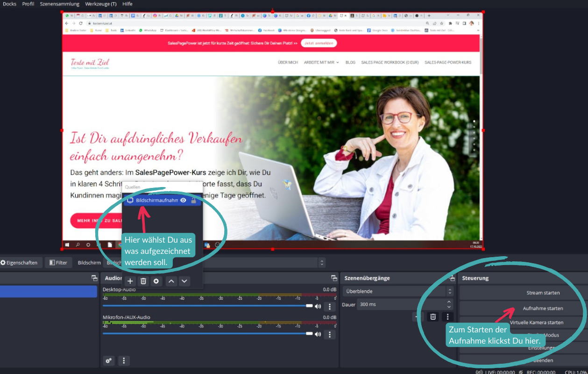Image resolution: width=588 pixels, height=374 pixels.
Task: Open Desktop-Audio three-dot options menu
Action: pos(330,307)
